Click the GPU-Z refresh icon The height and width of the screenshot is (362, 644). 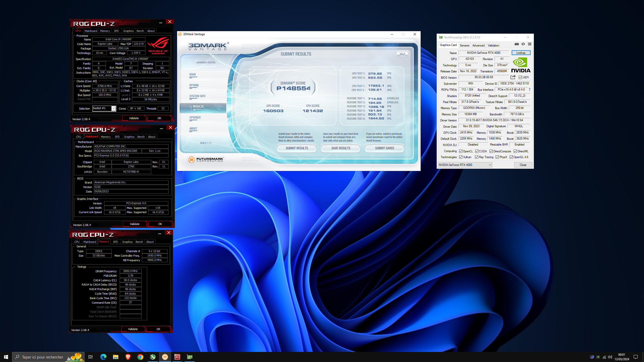click(x=523, y=44)
